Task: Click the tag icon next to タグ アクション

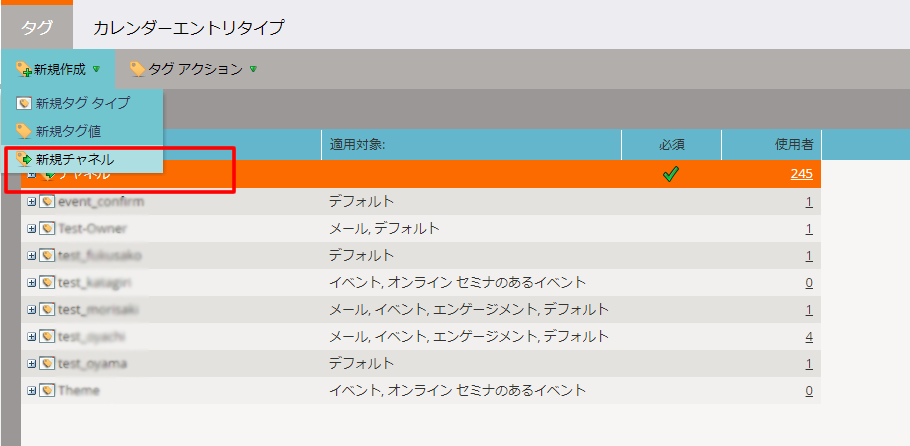Action: tap(137, 69)
